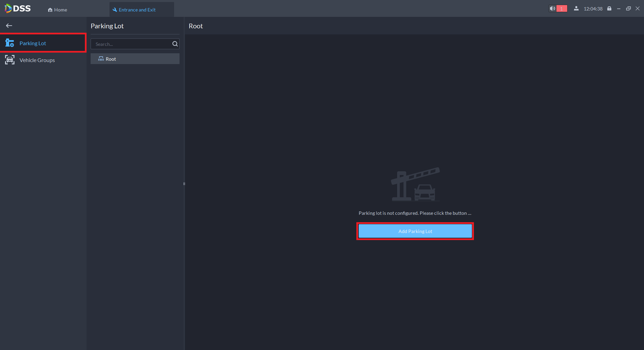Select the Root node in the tree
644x350 pixels.
pyautogui.click(x=135, y=59)
